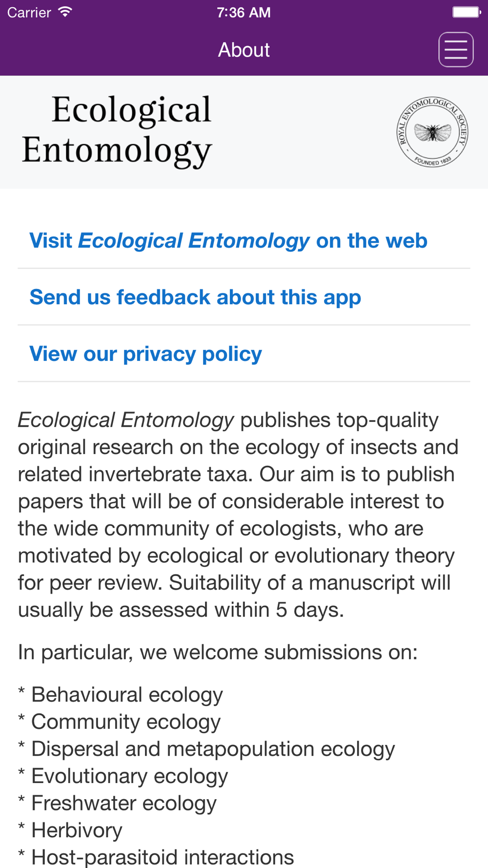Select the Herbivory list item
Viewport: 488px width, 868px height.
[x=70, y=830]
